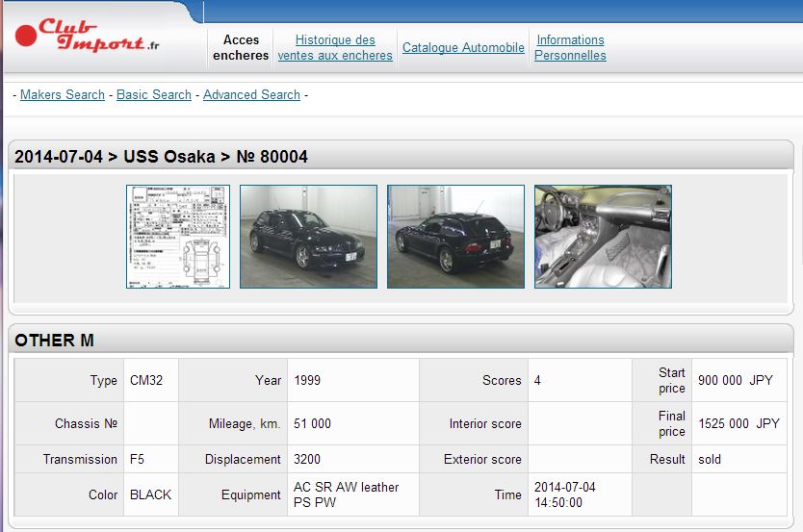Image resolution: width=803 pixels, height=532 pixels.
Task: Click the CM32 type value
Action: [146, 380]
